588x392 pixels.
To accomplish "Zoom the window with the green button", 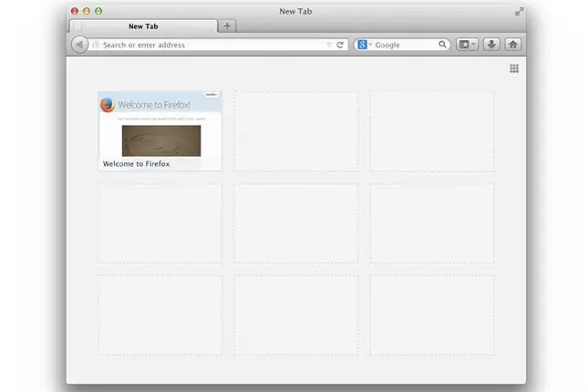I will point(98,11).
